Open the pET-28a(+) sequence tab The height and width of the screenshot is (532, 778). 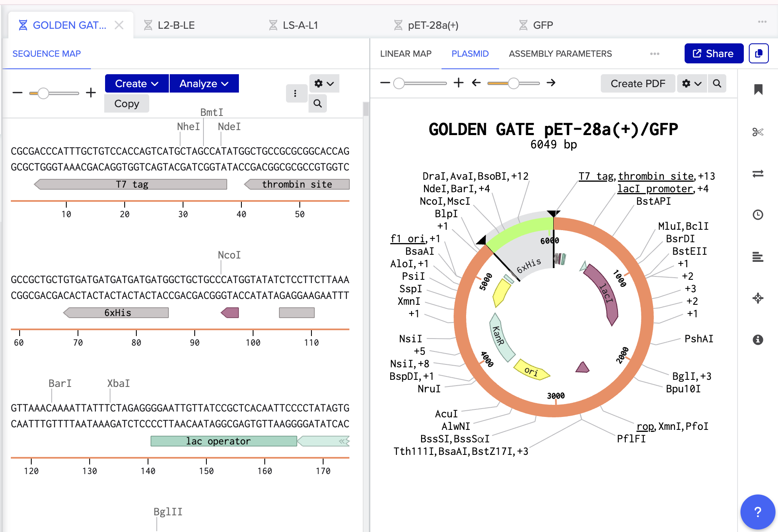click(432, 25)
